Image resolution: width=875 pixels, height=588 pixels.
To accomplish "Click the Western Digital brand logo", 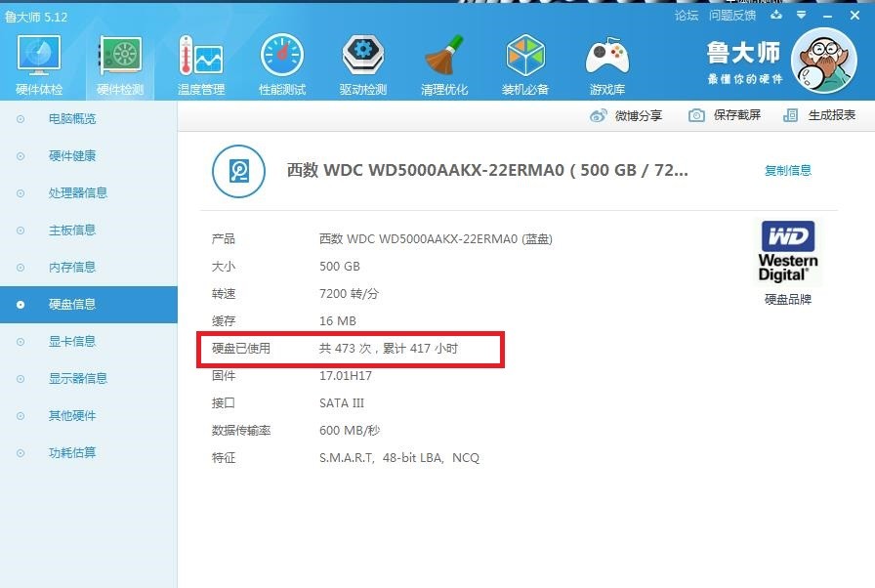I will click(x=787, y=252).
